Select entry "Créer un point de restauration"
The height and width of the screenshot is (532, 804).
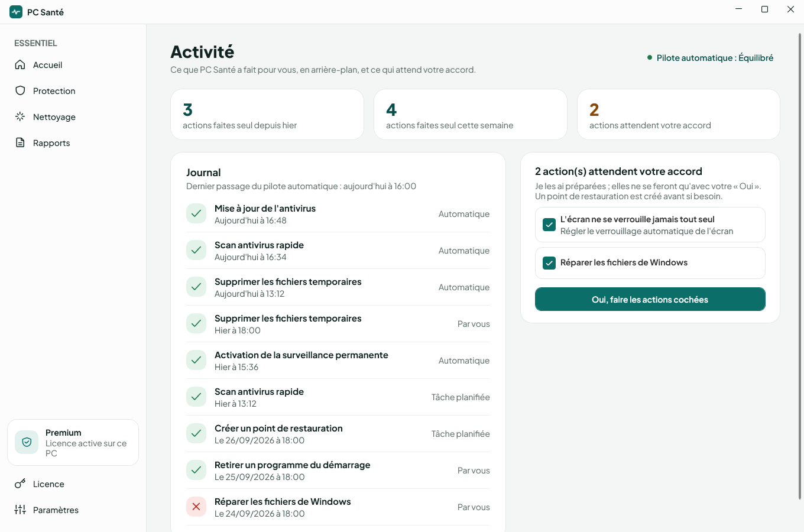(338, 434)
